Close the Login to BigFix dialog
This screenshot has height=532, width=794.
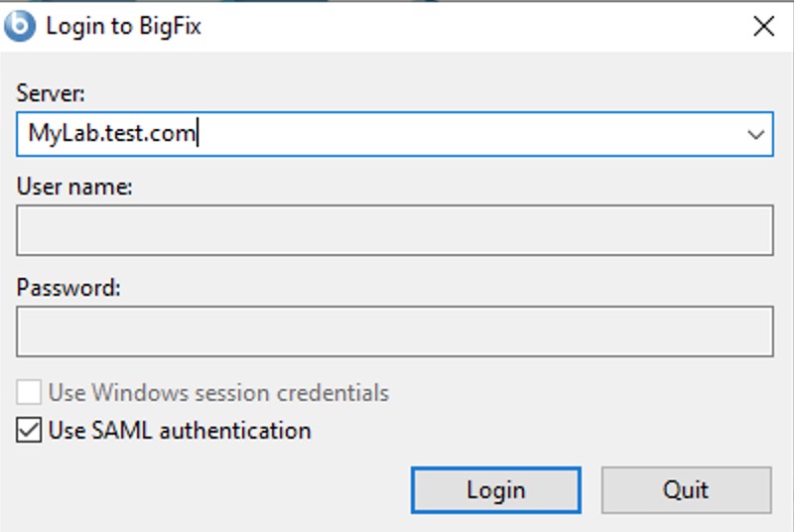tap(763, 27)
